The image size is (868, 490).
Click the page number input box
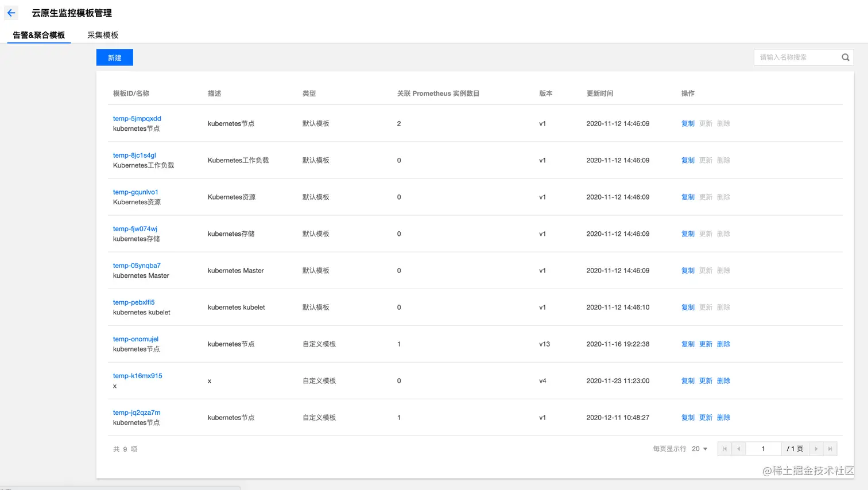click(763, 449)
